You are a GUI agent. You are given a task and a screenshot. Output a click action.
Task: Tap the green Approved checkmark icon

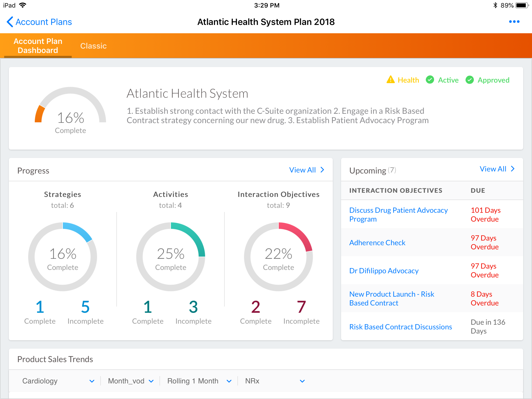469,80
